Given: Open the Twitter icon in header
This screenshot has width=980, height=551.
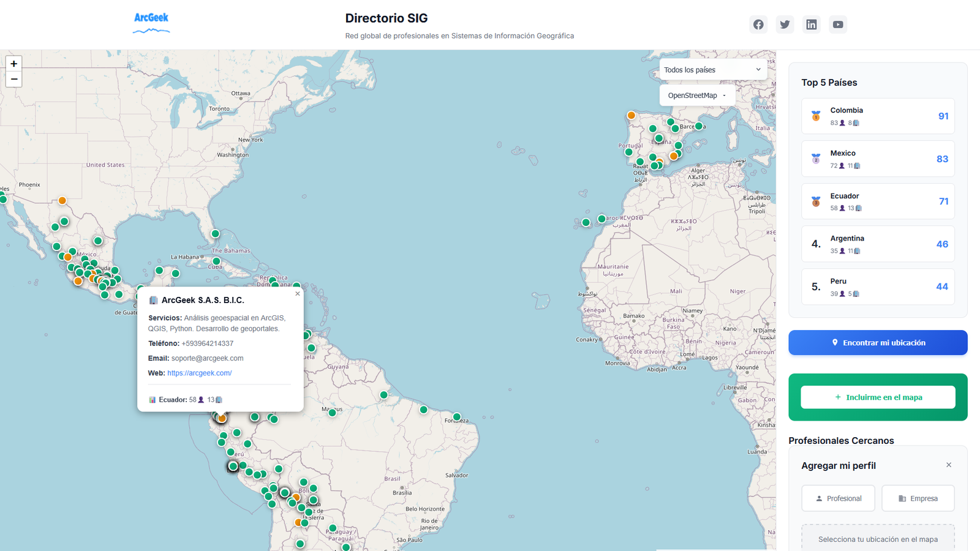Looking at the screenshot, I should point(785,24).
